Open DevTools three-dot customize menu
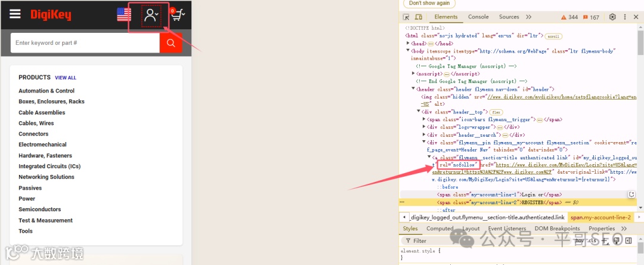Viewport: 644px width, 265px height. click(625, 17)
